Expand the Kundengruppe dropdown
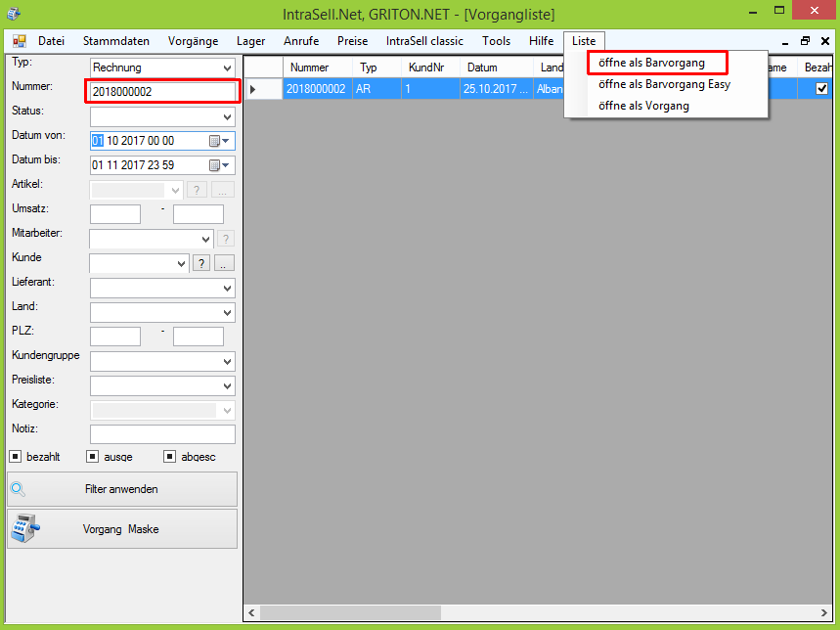This screenshot has width=840, height=630. (227, 362)
